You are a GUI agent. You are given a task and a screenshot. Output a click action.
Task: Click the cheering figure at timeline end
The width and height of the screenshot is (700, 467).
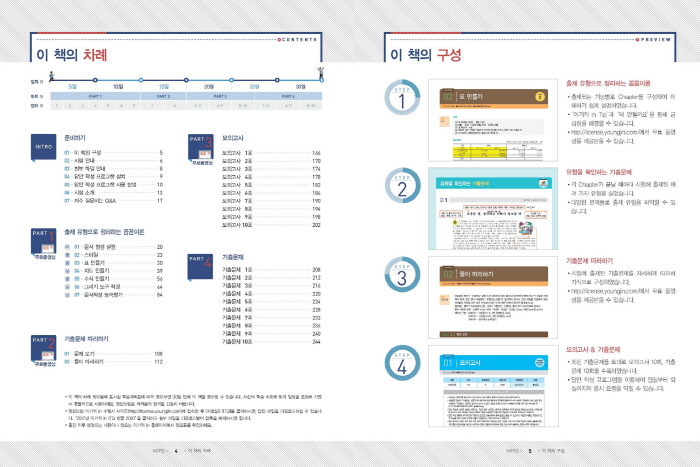tap(321, 73)
